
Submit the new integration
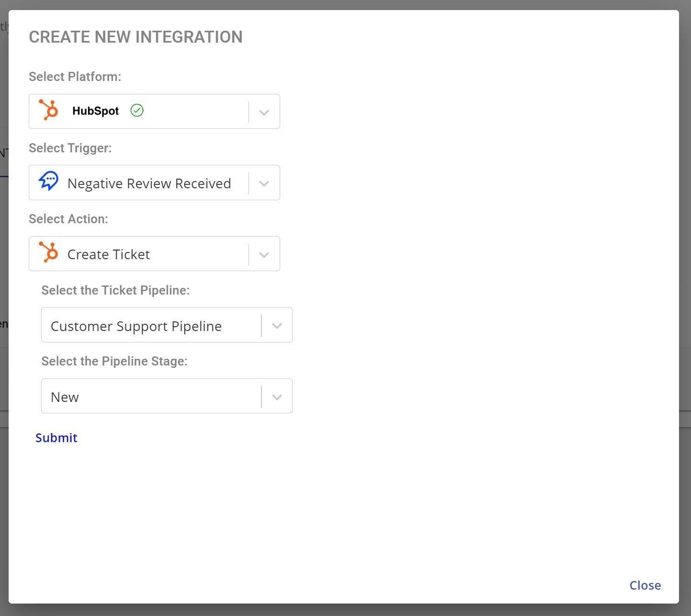[57, 438]
